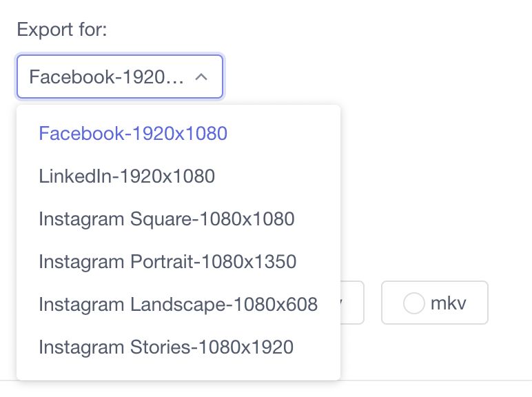The image size is (532, 397).
Task: Collapse the dropdown using the up chevron
Action: [x=201, y=77]
